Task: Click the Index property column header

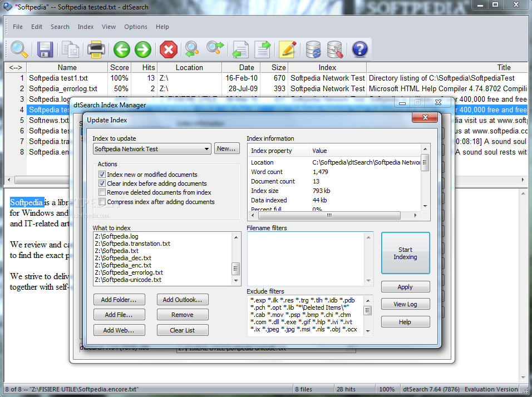Action: (x=278, y=151)
